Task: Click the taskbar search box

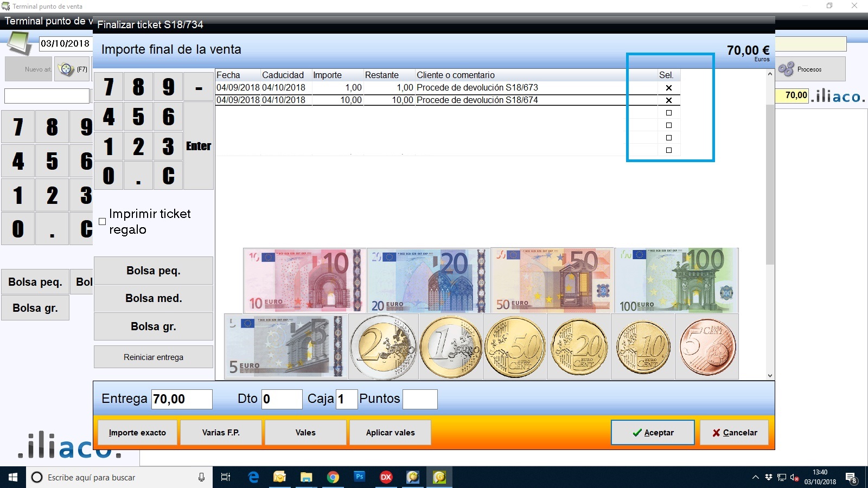Action: [119, 477]
